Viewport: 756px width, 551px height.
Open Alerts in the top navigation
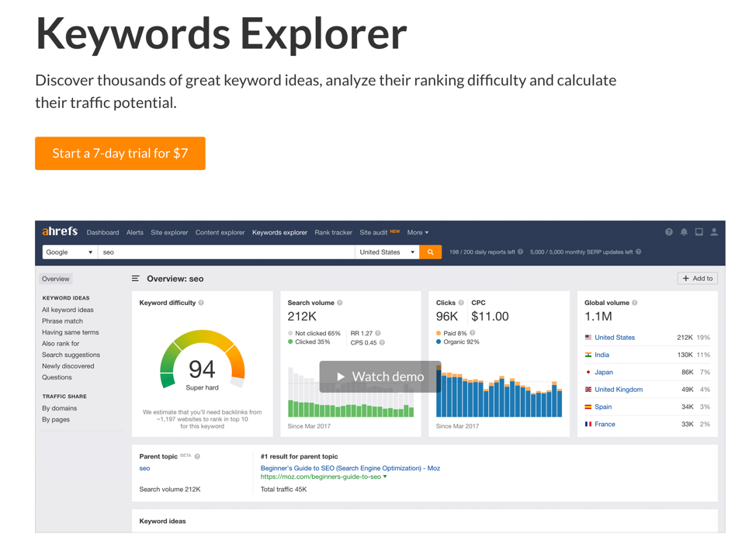(x=135, y=232)
